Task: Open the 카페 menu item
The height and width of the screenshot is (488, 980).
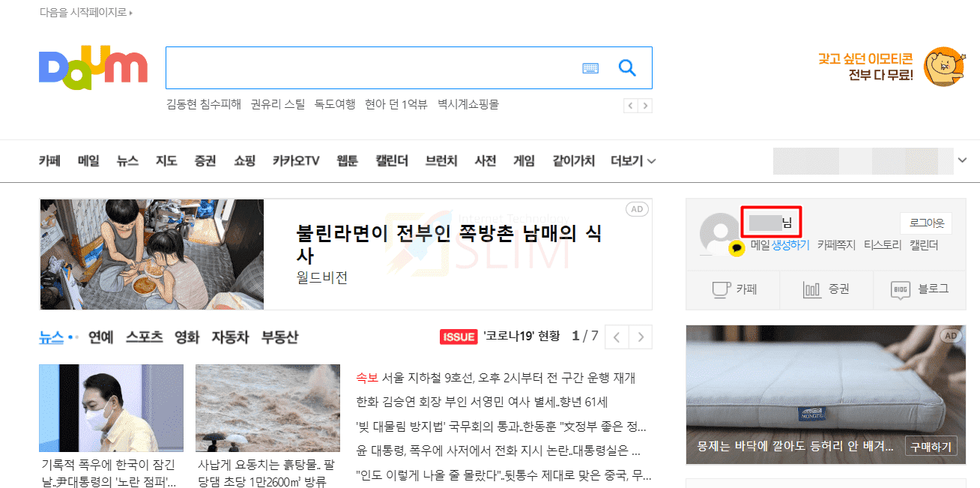Action: 49,160
